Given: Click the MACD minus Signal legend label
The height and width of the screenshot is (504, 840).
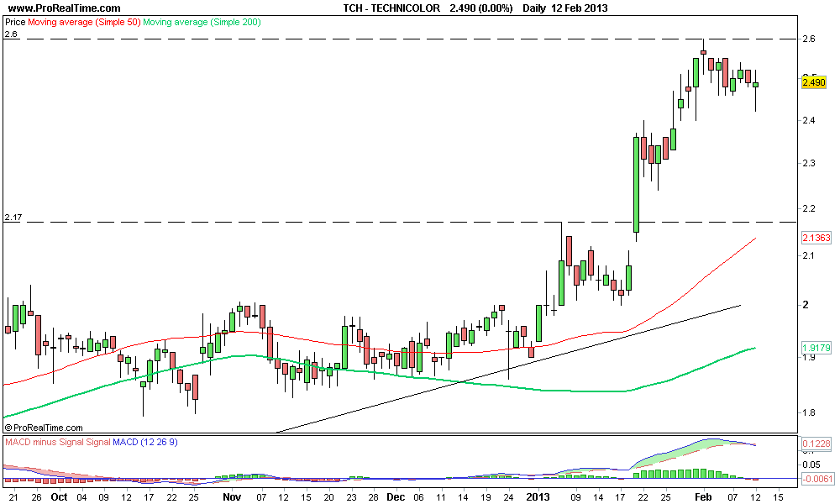Looking at the screenshot, I should [x=44, y=442].
